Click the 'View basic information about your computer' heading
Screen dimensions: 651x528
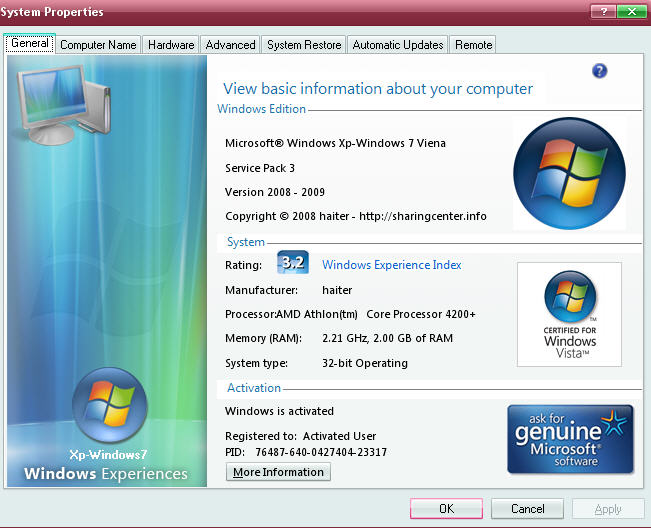(x=378, y=89)
